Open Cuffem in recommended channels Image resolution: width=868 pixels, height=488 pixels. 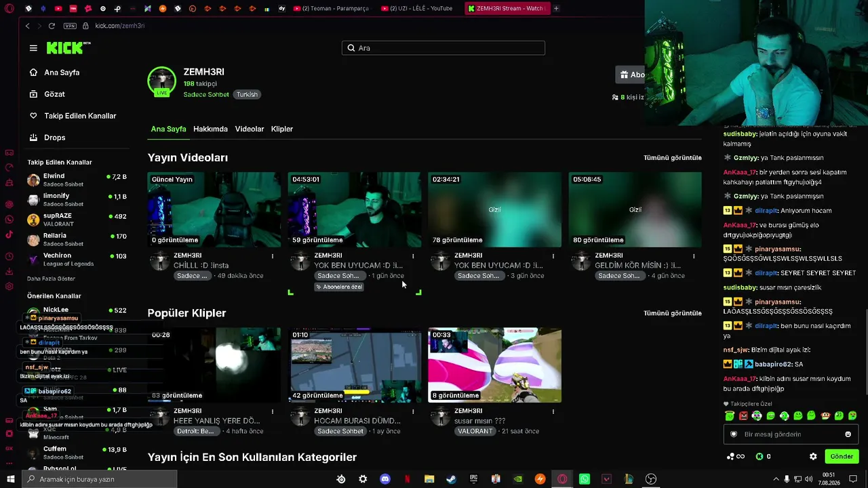(77, 452)
